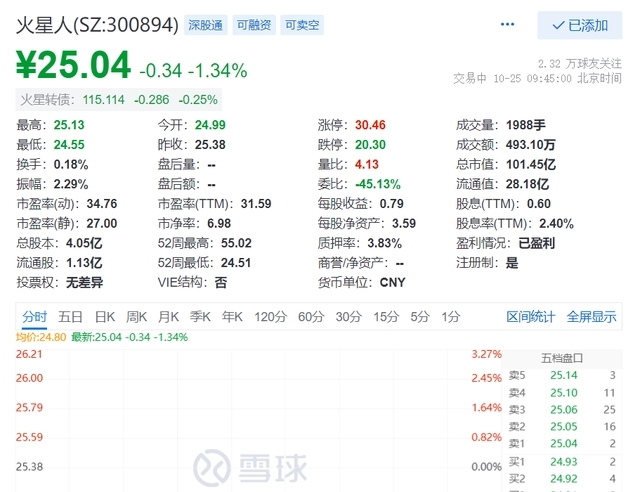
Task: Show the 日K candlestick chart
Action: point(105,317)
